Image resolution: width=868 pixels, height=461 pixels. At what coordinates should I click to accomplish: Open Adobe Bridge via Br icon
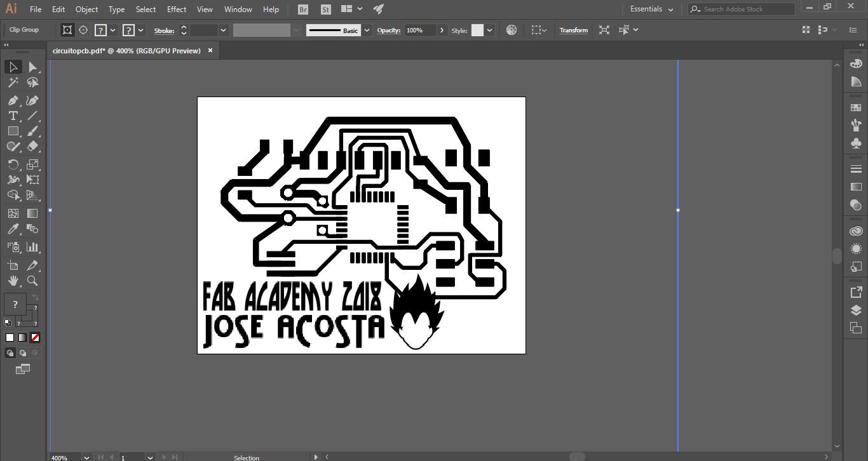pyautogui.click(x=303, y=10)
